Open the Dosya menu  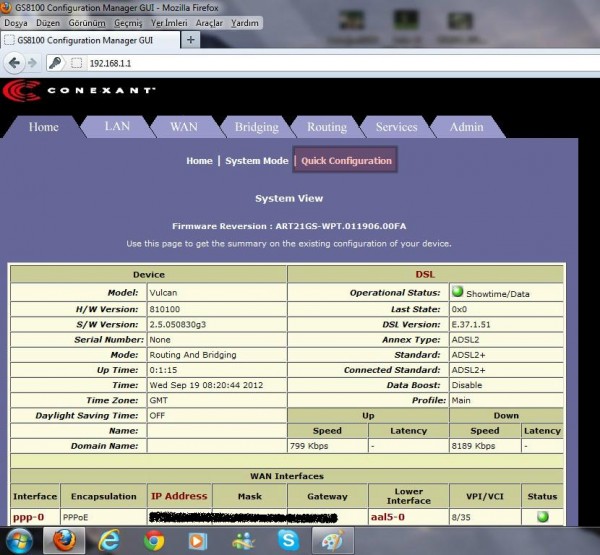[16, 23]
